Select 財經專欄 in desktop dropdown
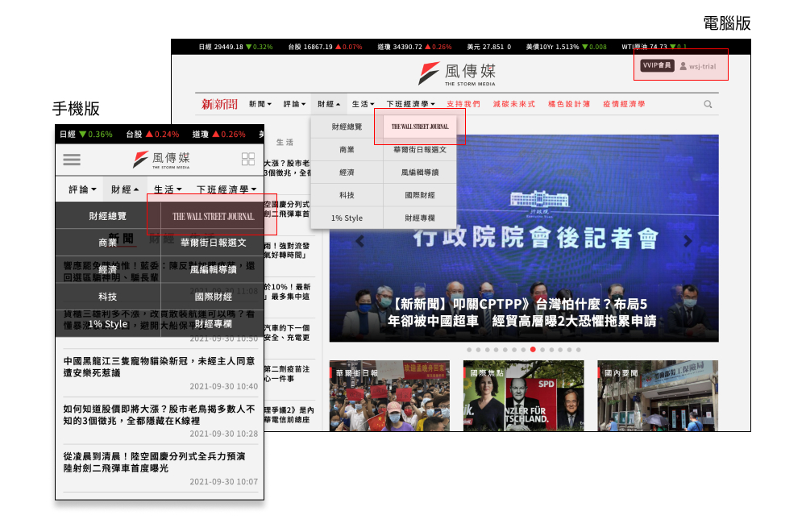 pos(420,218)
